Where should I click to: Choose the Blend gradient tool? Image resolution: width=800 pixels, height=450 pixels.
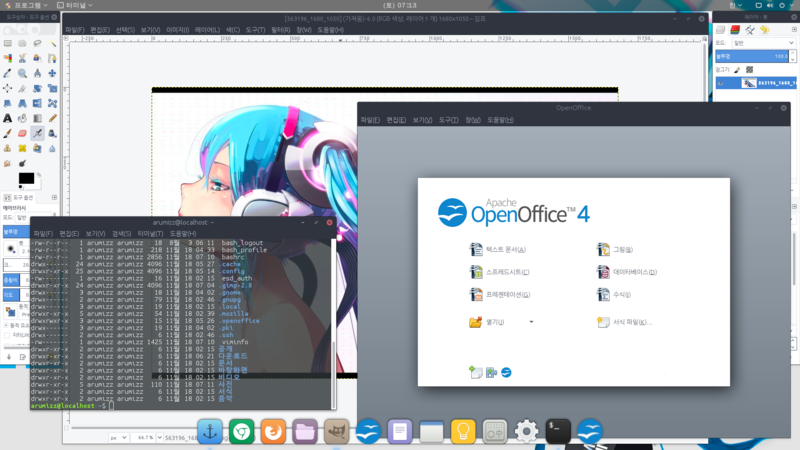pos(37,118)
